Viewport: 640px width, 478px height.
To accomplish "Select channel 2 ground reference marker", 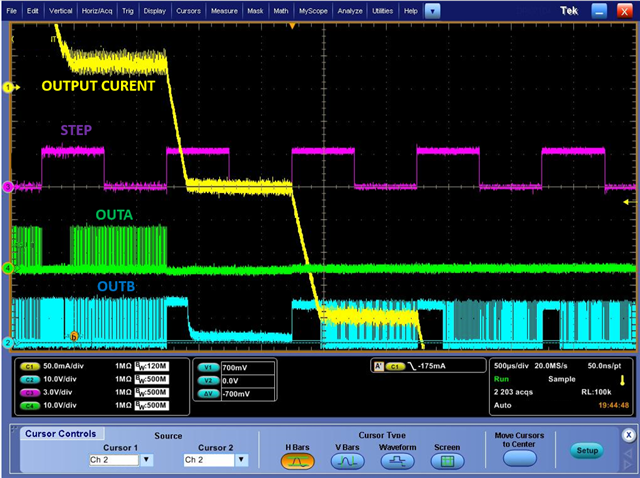I will tap(8, 342).
